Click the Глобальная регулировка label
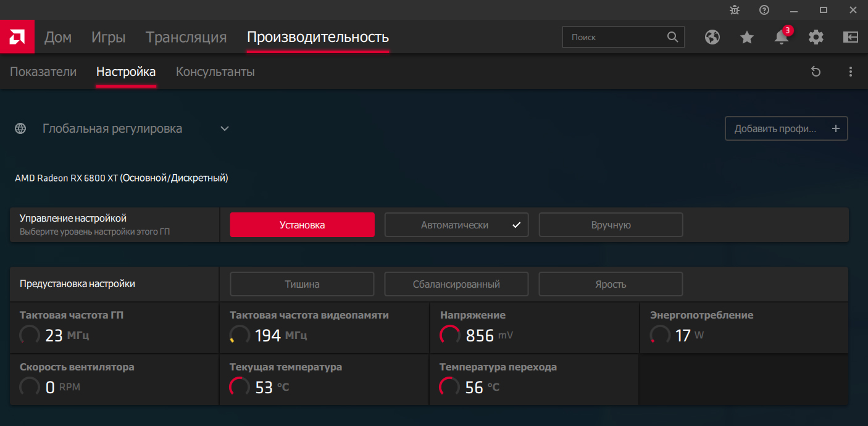The width and height of the screenshot is (868, 426). pos(112,128)
